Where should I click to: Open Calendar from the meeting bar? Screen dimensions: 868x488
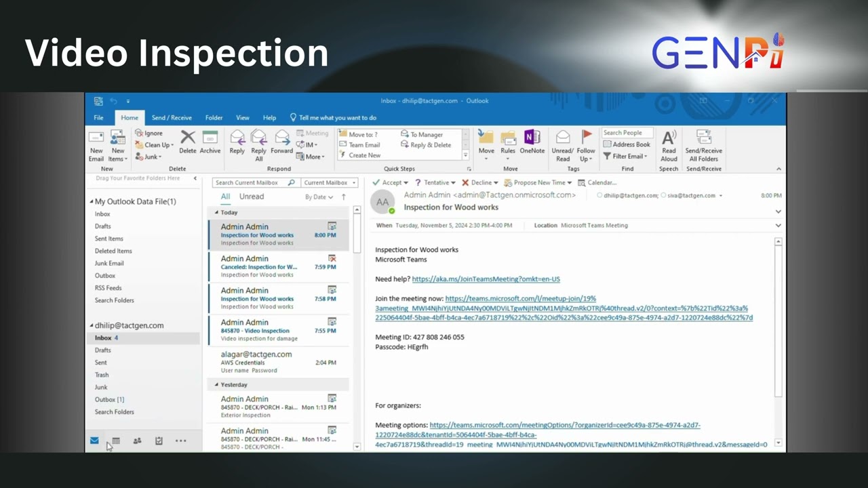597,182
